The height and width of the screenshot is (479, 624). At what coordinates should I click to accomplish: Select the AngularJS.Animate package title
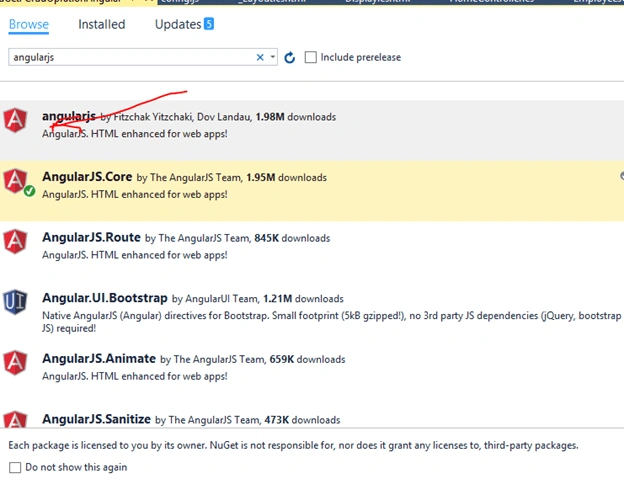[x=99, y=359]
